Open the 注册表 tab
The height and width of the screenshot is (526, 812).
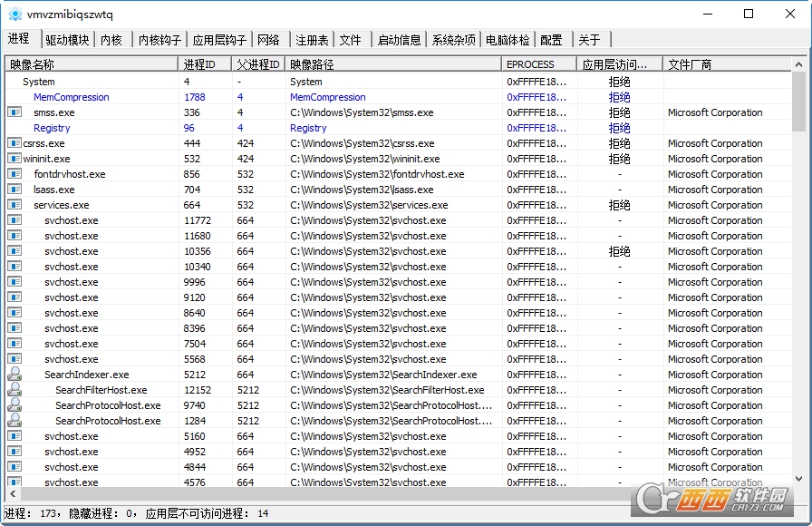pos(312,40)
